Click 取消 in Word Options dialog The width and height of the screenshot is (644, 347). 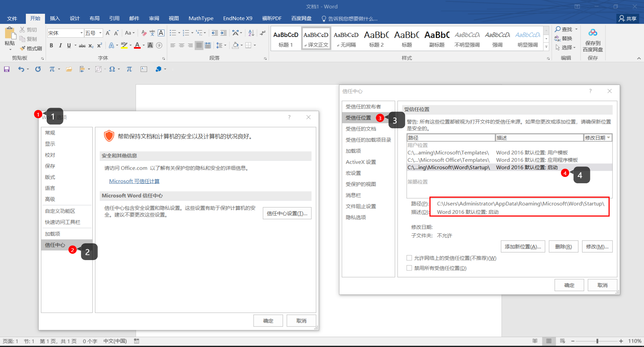tap(301, 321)
